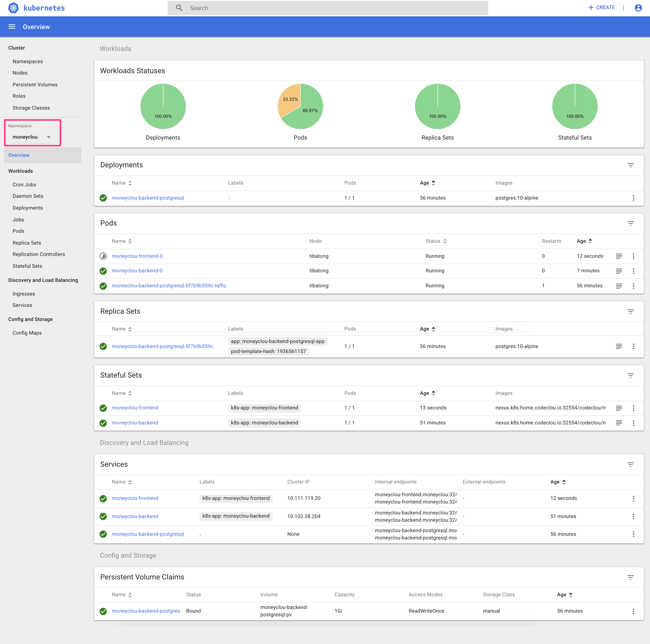Screen dimensions: 650x644
Task: Sort Deployments by Age column
Action: pos(428,183)
